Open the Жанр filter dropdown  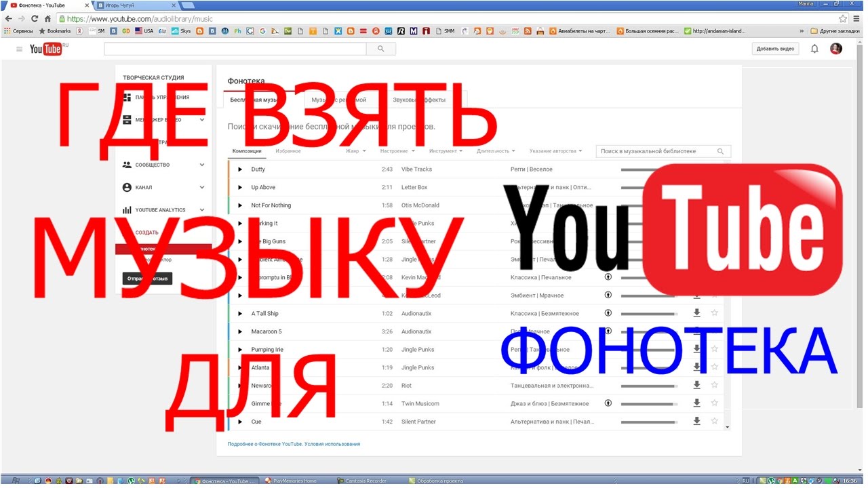356,151
